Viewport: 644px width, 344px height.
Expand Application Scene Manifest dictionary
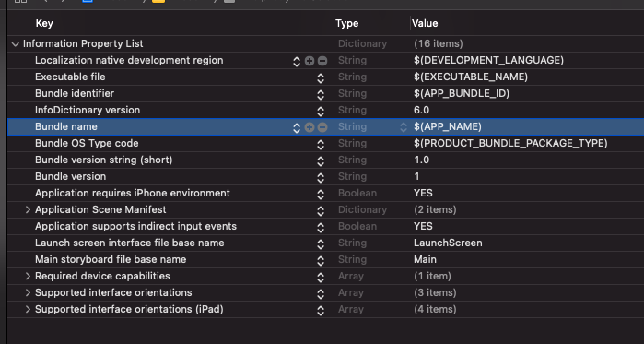28,209
